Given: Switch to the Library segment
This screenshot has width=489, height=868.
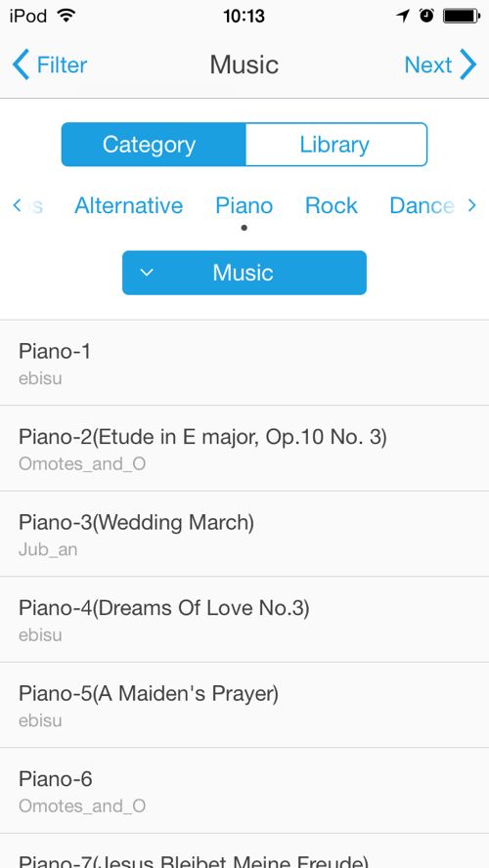Looking at the screenshot, I should 336,145.
